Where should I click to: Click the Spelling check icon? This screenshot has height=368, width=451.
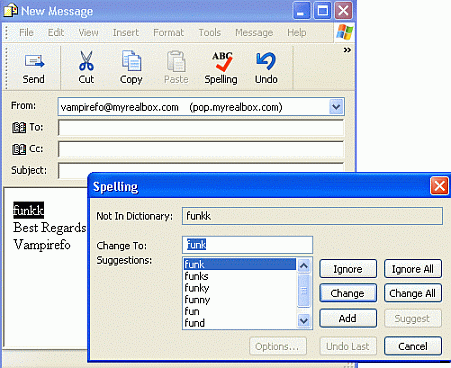click(222, 62)
